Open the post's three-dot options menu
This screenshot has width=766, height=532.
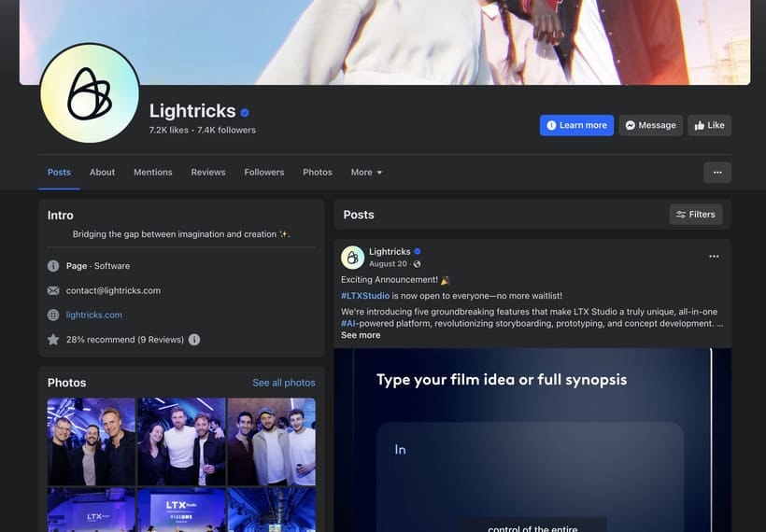(x=714, y=257)
